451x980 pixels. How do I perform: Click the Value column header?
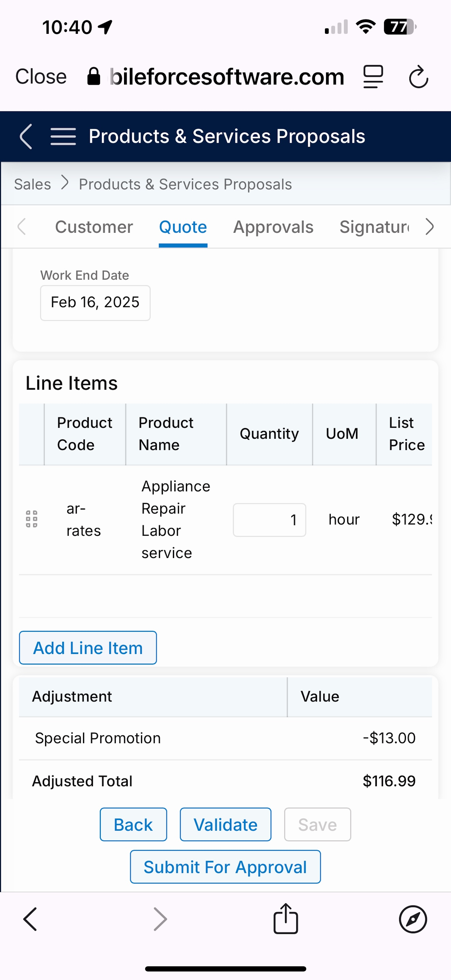(360, 697)
